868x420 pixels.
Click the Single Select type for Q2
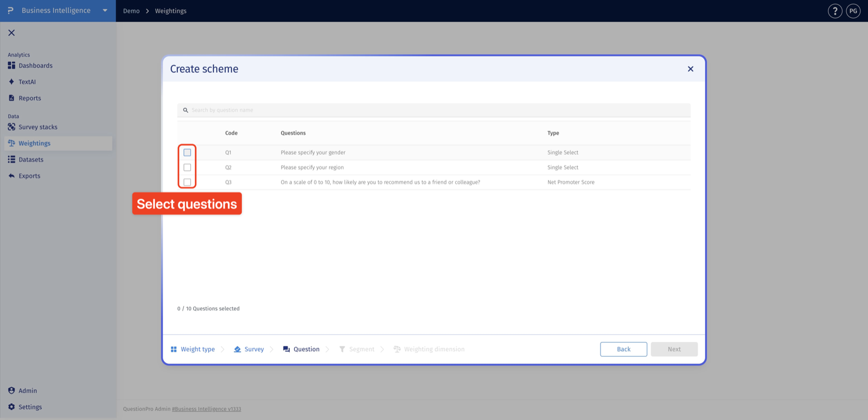click(563, 167)
